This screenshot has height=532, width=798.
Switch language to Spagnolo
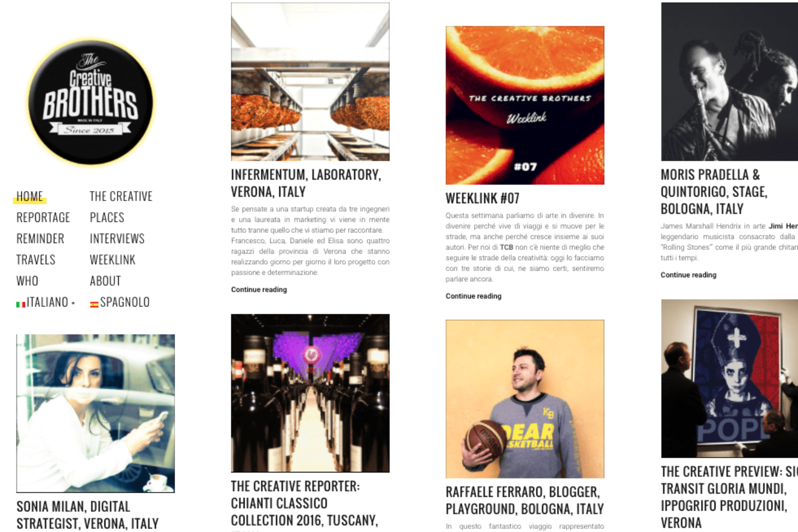point(120,302)
